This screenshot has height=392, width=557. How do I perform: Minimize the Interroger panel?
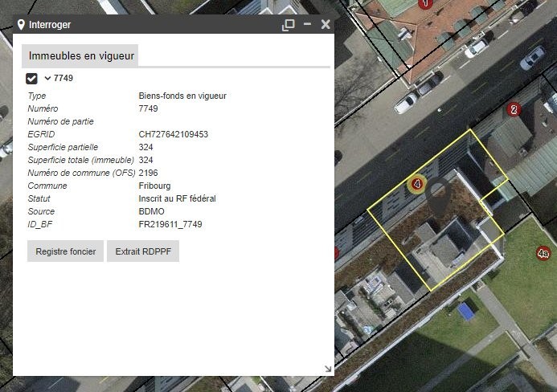[x=307, y=25]
